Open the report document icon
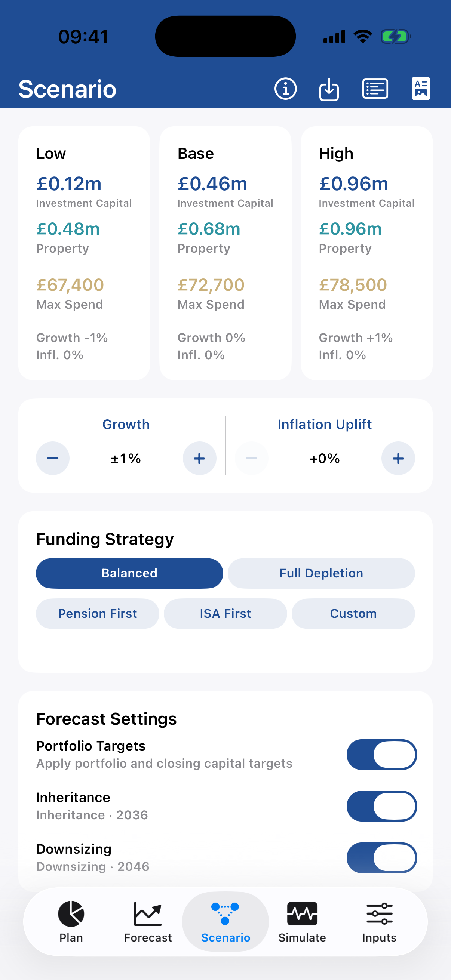The height and width of the screenshot is (980, 451). tap(421, 89)
